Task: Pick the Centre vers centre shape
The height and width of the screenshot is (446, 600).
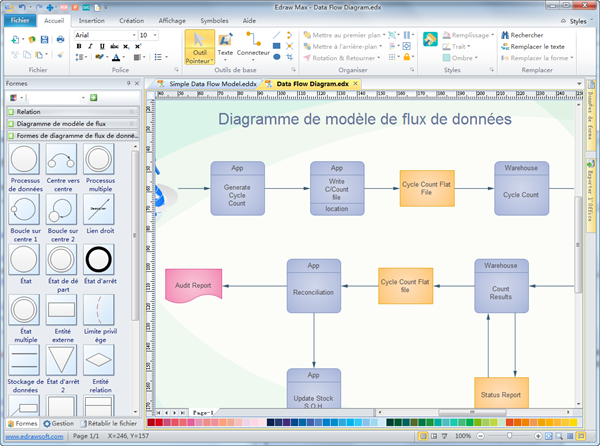Action: (x=61, y=159)
